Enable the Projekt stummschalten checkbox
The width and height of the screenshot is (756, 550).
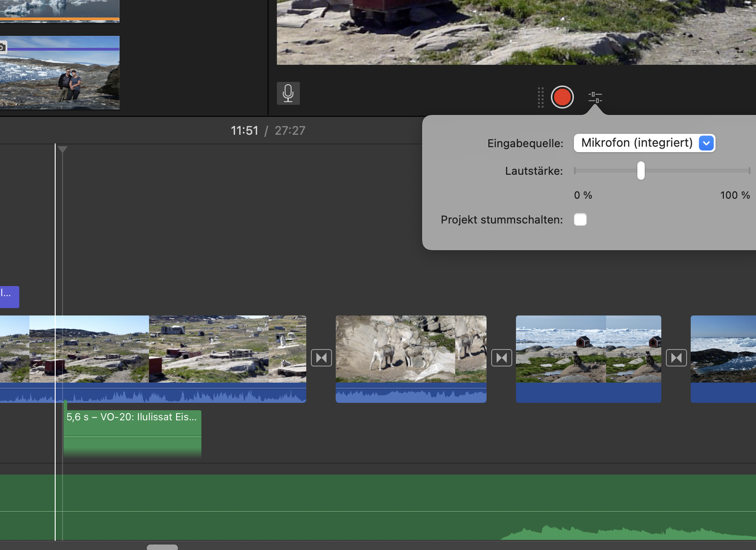pyautogui.click(x=580, y=220)
